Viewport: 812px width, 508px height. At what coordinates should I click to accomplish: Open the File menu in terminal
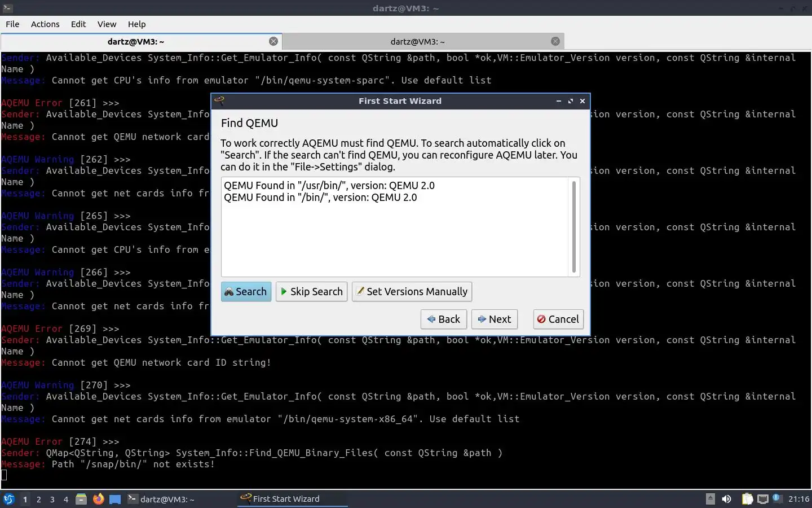[x=12, y=24]
